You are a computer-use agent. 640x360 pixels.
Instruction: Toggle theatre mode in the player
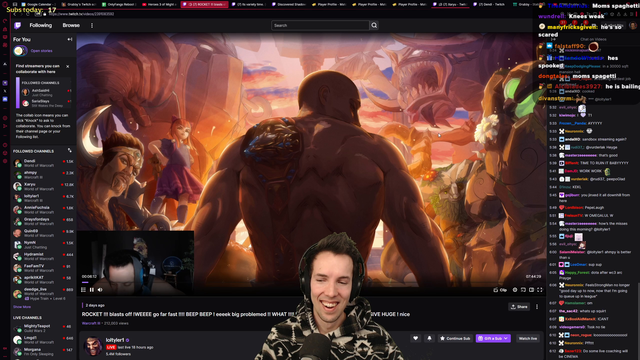(531, 290)
